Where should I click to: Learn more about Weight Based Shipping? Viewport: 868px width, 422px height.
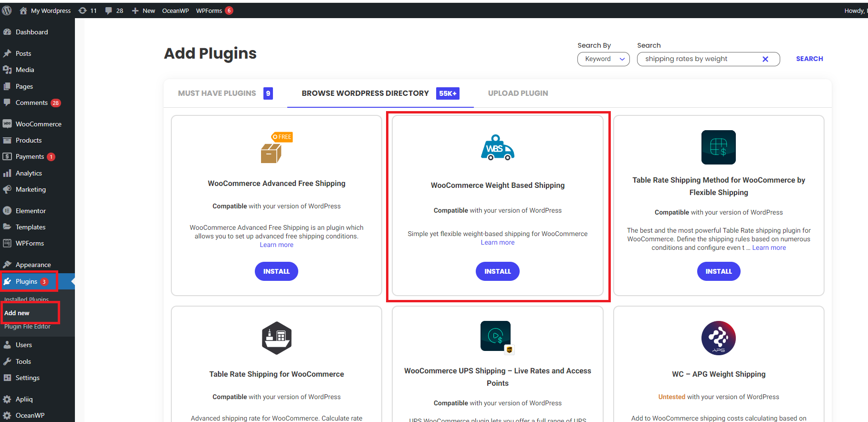(x=498, y=242)
